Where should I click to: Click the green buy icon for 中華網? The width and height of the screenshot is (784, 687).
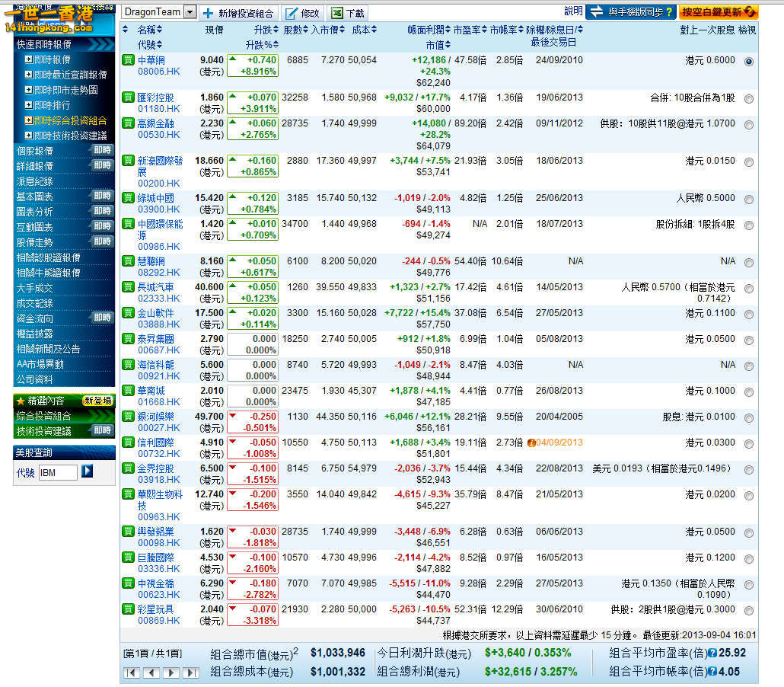[128, 60]
